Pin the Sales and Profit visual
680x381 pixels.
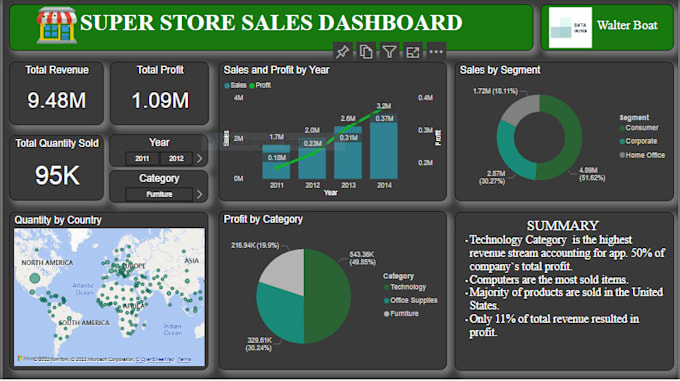click(342, 52)
